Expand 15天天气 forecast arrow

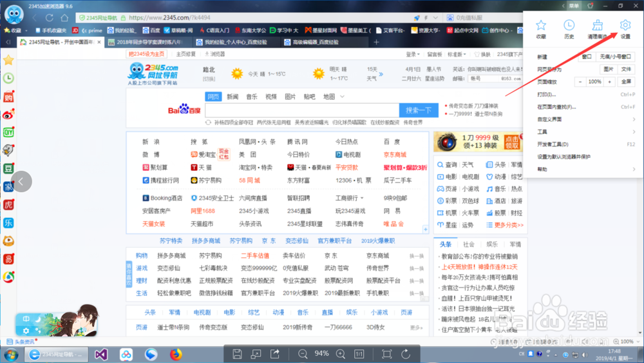pyautogui.click(x=381, y=74)
